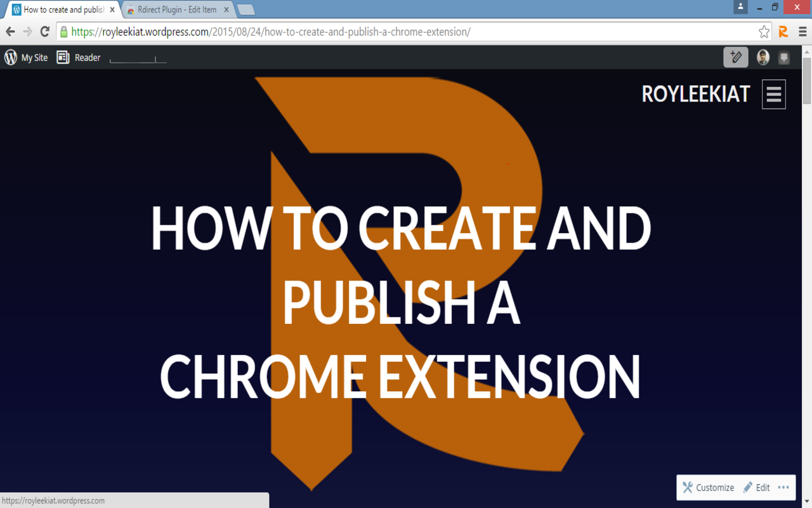Select the How to create and publish tab
This screenshot has height=508, width=812.
(63, 10)
